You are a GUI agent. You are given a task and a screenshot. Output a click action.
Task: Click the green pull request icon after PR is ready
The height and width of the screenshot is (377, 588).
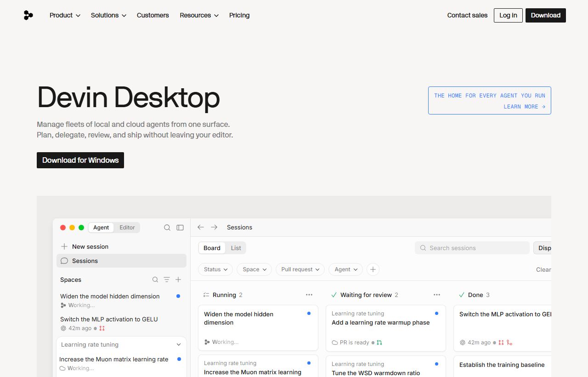pyautogui.click(x=379, y=343)
